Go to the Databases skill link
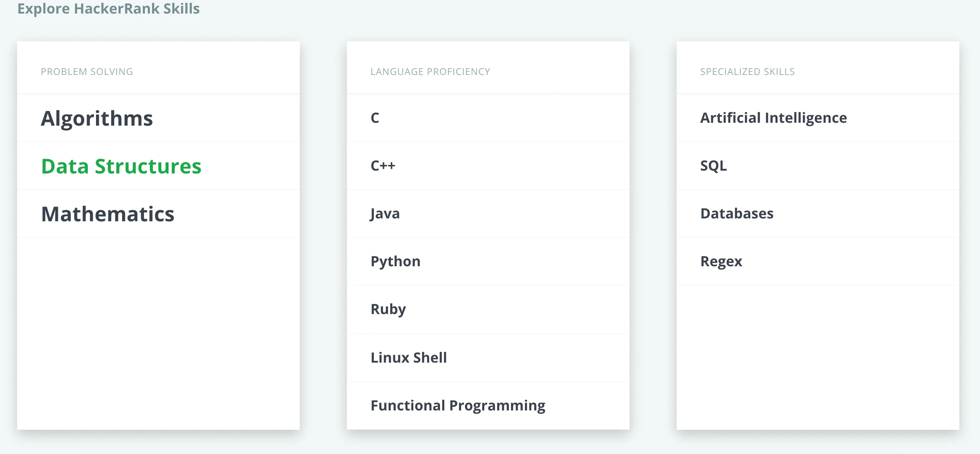The height and width of the screenshot is (454, 980). (737, 213)
